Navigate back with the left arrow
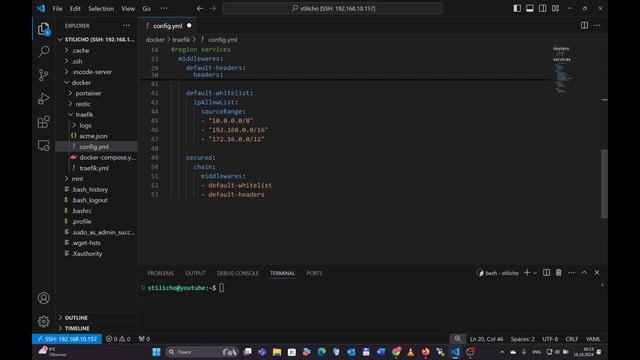The width and height of the screenshot is (640, 360). [200, 8]
